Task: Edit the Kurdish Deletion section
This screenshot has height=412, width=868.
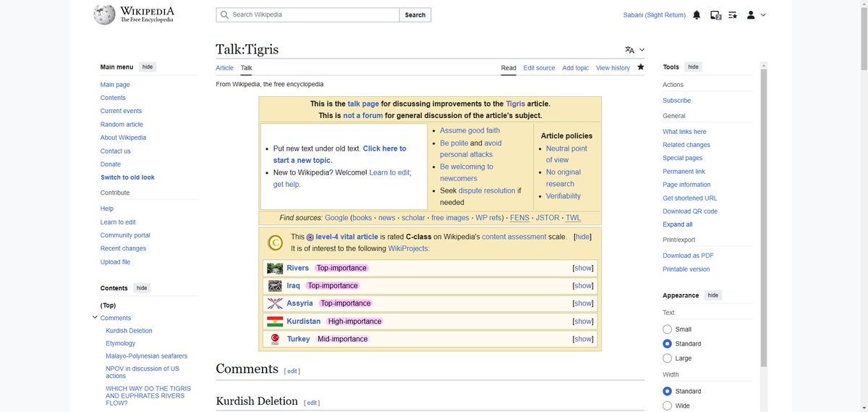Action: [312, 403]
